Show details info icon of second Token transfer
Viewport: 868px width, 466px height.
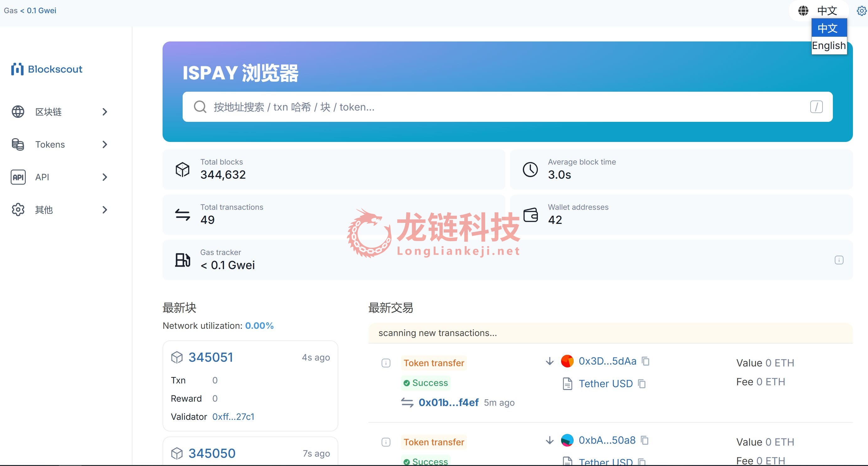(386, 442)
